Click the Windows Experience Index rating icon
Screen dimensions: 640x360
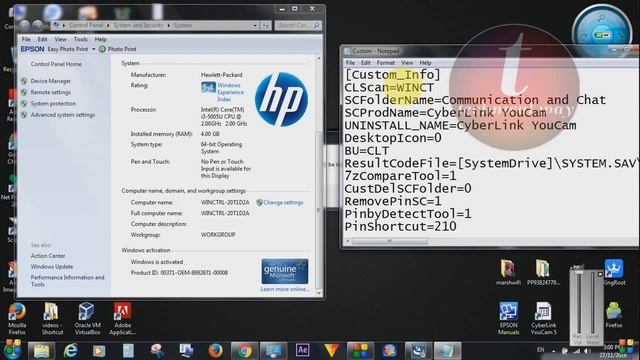(x=208, y=87)
